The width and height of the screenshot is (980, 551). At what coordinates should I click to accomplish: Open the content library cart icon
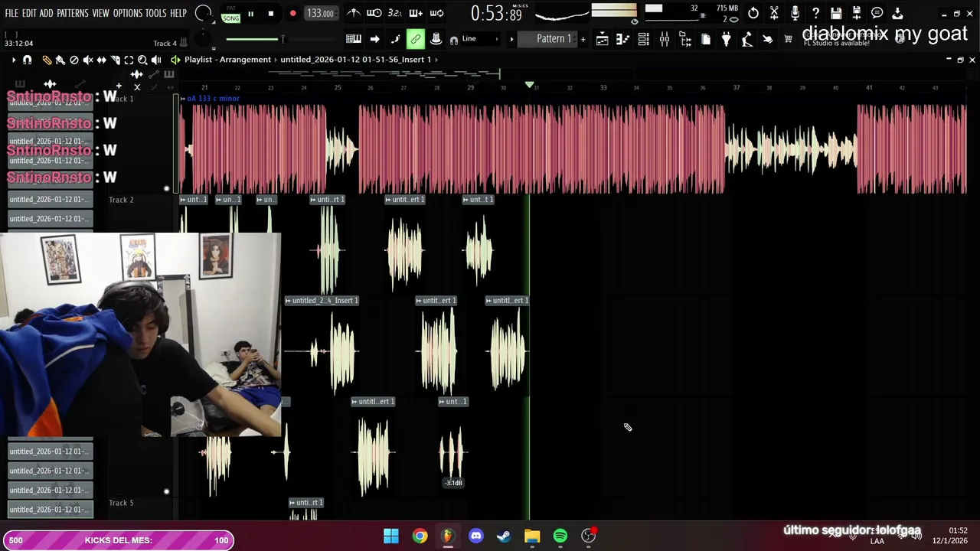coord(788,39)
